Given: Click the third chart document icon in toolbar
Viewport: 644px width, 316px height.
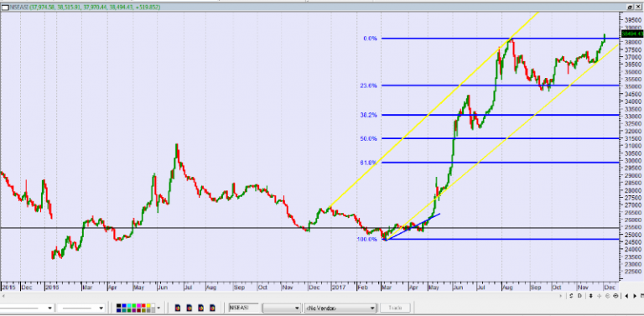Looking at the screenshot, I should coord(200,308).
